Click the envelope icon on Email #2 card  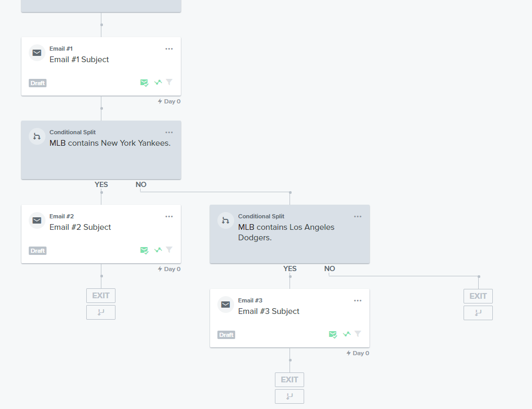tap(37, 220)
